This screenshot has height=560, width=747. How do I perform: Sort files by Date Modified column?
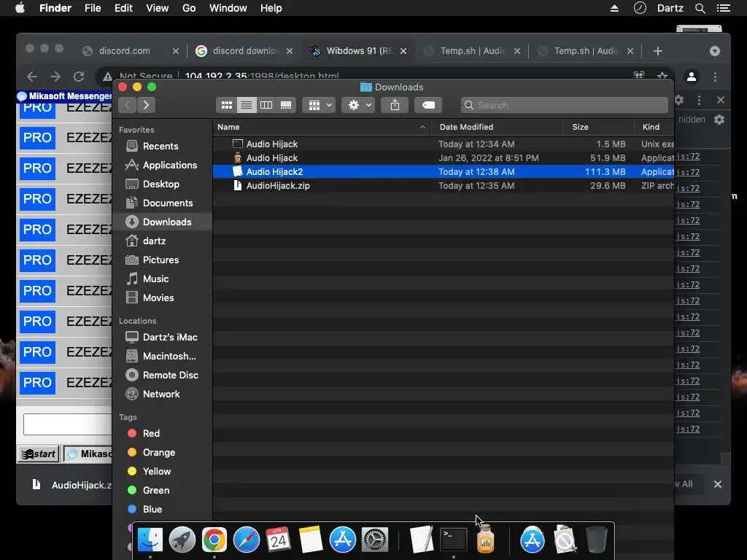pos(498,127)
